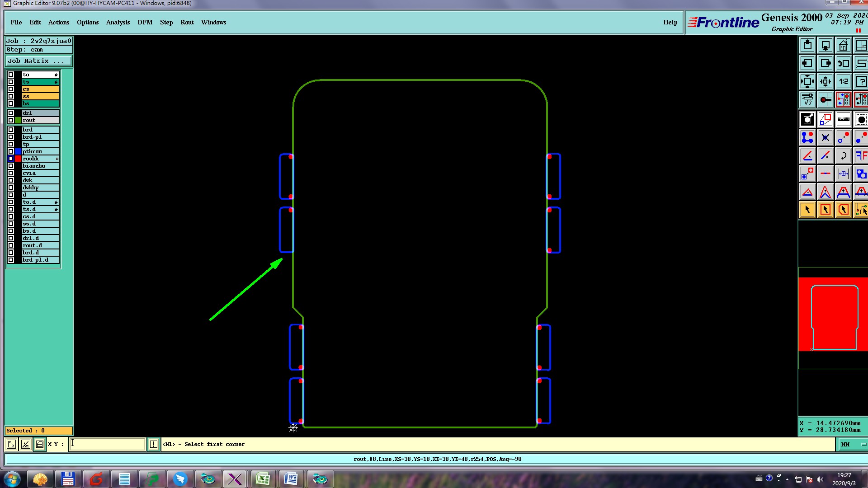Click the home view house icon
Image resolution: width=868 pixels, height=488 pixels.
pos(843,45)
